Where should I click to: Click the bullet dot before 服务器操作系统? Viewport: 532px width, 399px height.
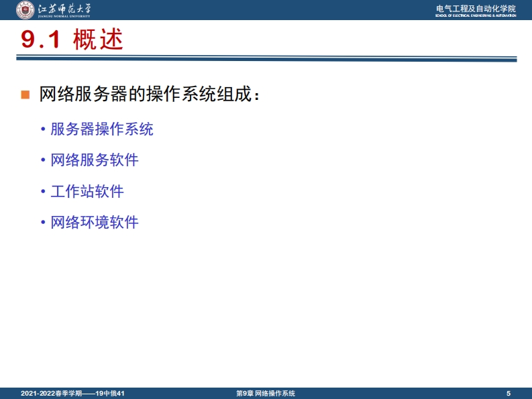[44, 129]
